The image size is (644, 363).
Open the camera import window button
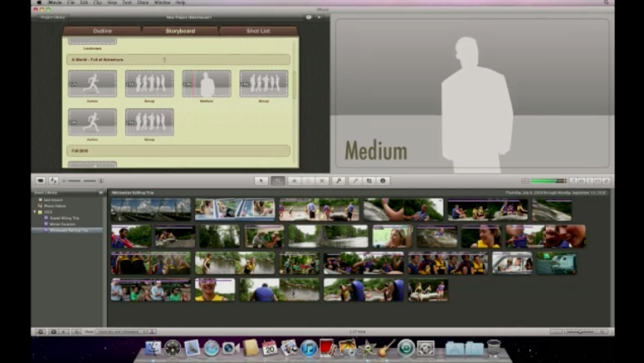(x=40, y=181)
